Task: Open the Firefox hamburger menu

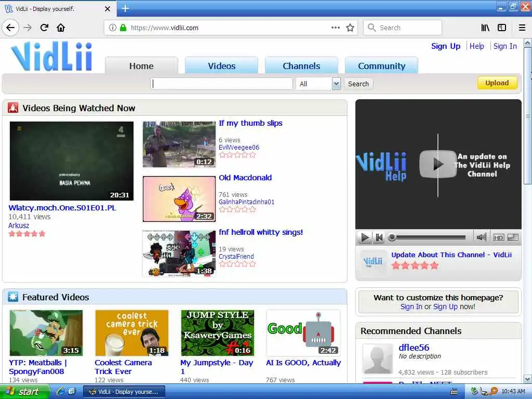Action: coord(522,28)
